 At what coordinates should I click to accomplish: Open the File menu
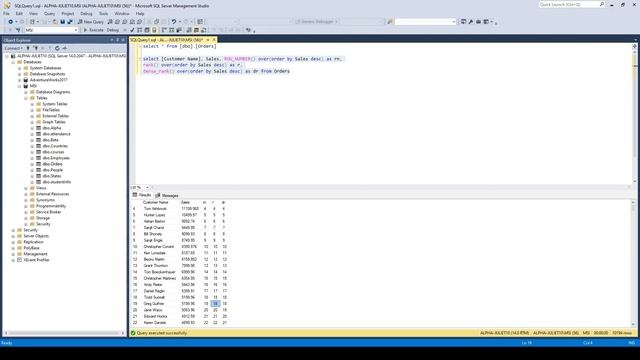tap(6, 13)
